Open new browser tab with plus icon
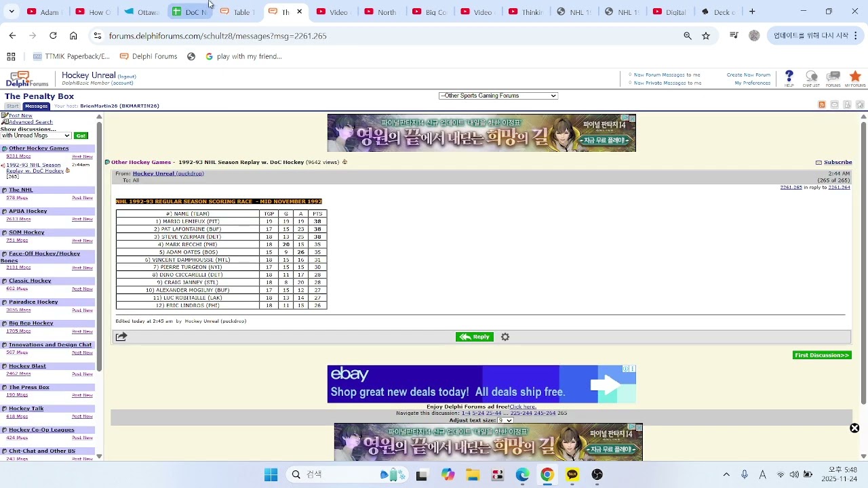The height and width of the screenshot is (488, 868). pyautogui.click(x=752, y=12)
